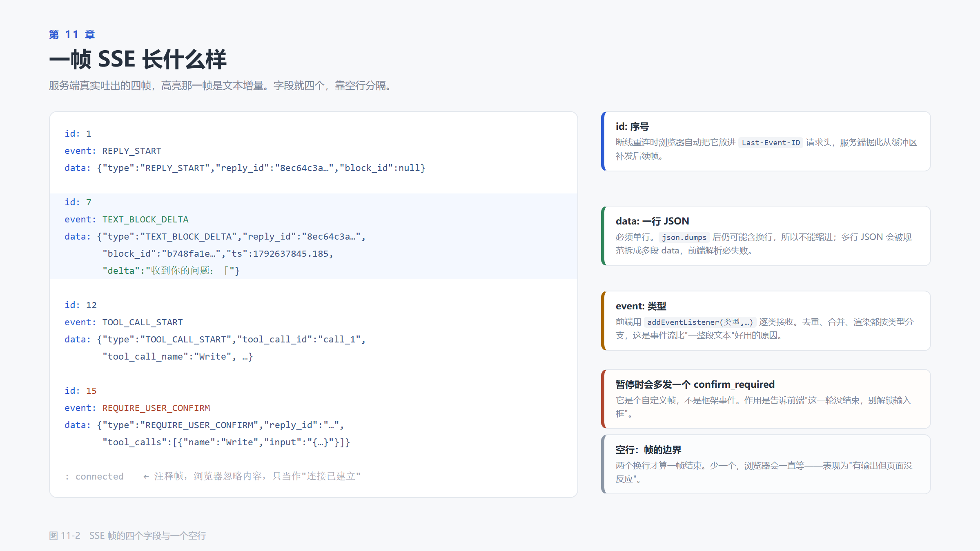Viewport: 980px width, 551px height.
Task: Click the card heading "event: 类型"
Action: pyautogui.click(x=641, y=306)
